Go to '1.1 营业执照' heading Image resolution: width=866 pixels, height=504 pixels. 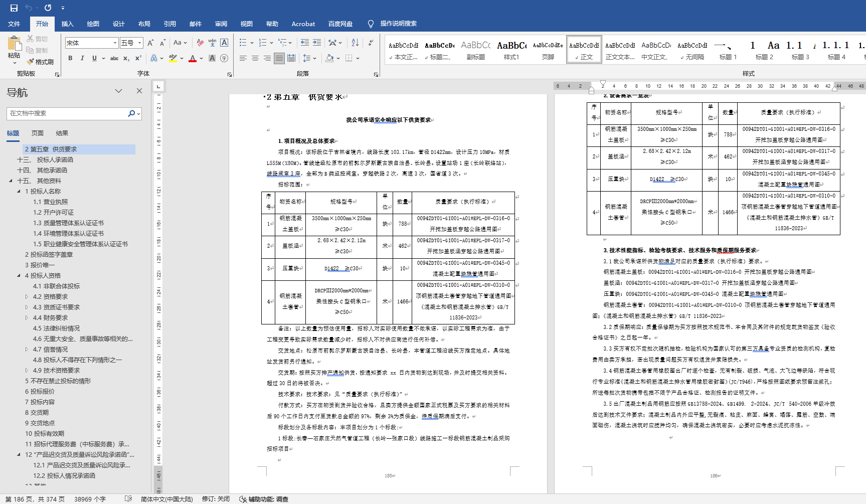point(50,202)
